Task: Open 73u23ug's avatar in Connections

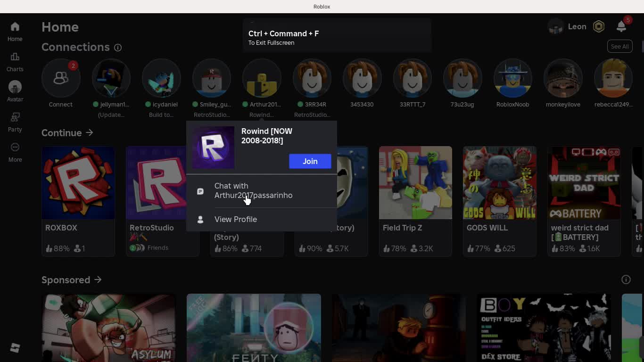Action: (462, 78)
